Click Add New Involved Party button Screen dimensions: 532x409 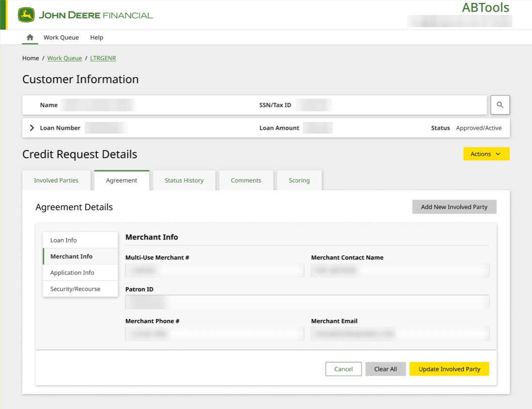[x=454, y=207]
